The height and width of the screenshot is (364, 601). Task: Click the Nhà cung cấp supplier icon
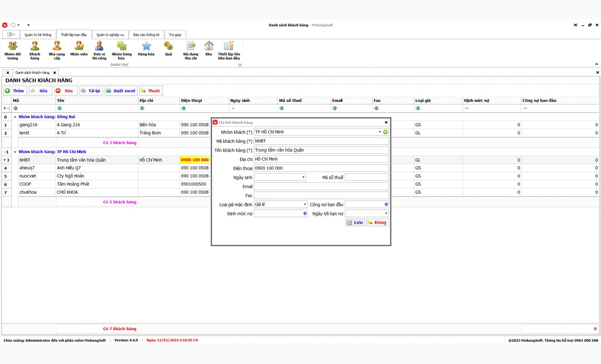(57, 49)
